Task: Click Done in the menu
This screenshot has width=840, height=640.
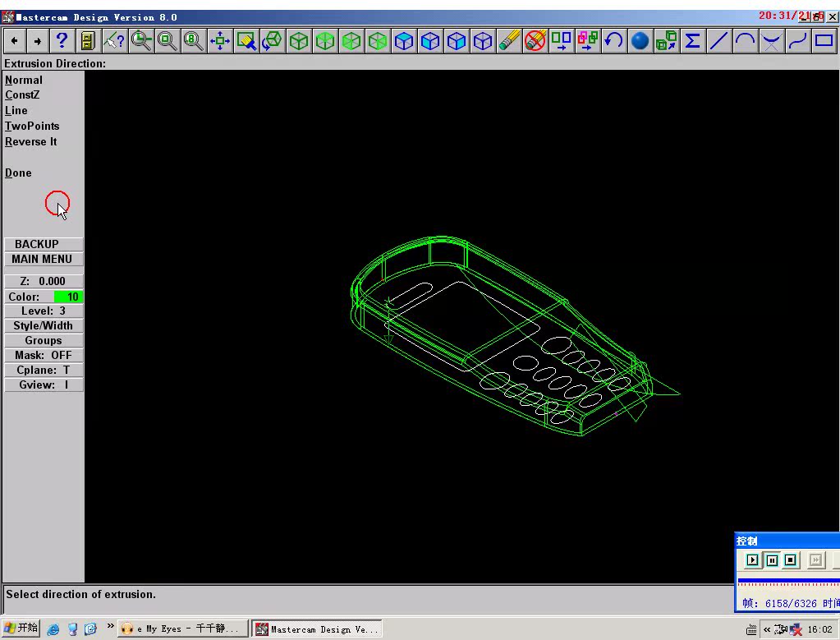Action: [x=18, y=173]
